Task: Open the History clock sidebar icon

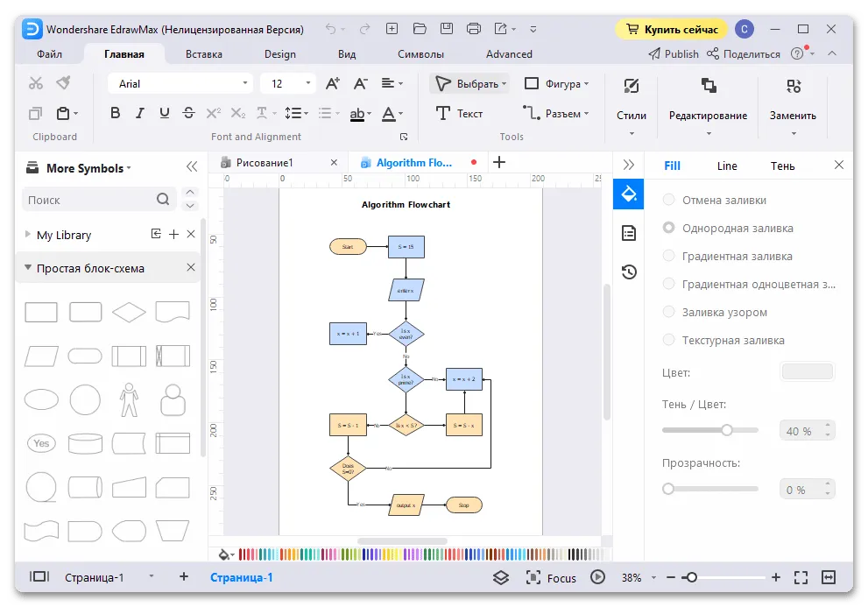Action: [x=629, y=272]
